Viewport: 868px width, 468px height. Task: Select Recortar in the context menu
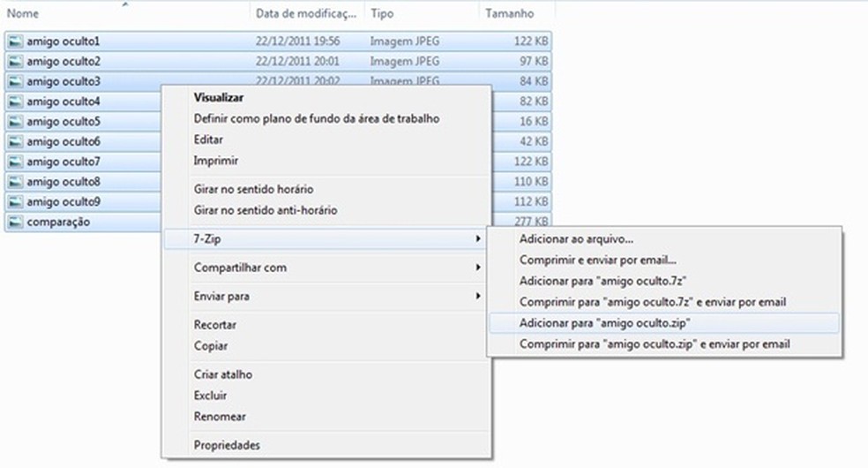pyautogui.click(x=214, y=325)
